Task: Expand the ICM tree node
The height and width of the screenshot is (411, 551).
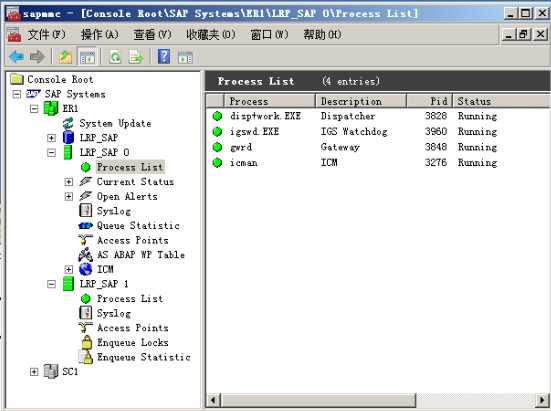Action: pyautogui.click(x=69, y=269)
